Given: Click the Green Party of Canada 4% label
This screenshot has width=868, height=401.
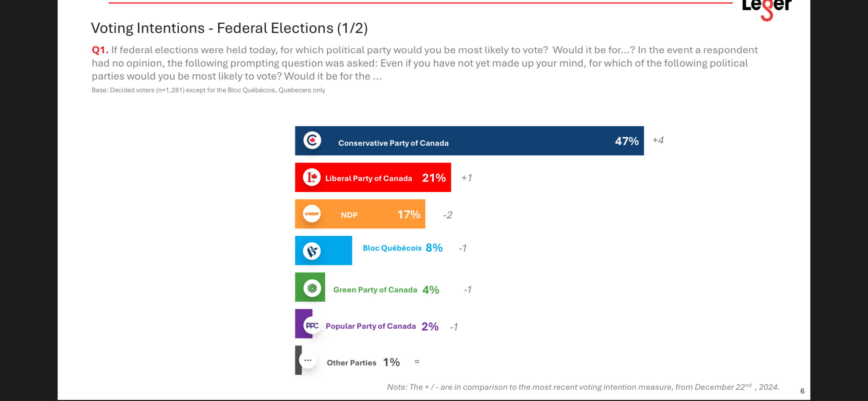Looking at the screenshot, I should (386, 290).
